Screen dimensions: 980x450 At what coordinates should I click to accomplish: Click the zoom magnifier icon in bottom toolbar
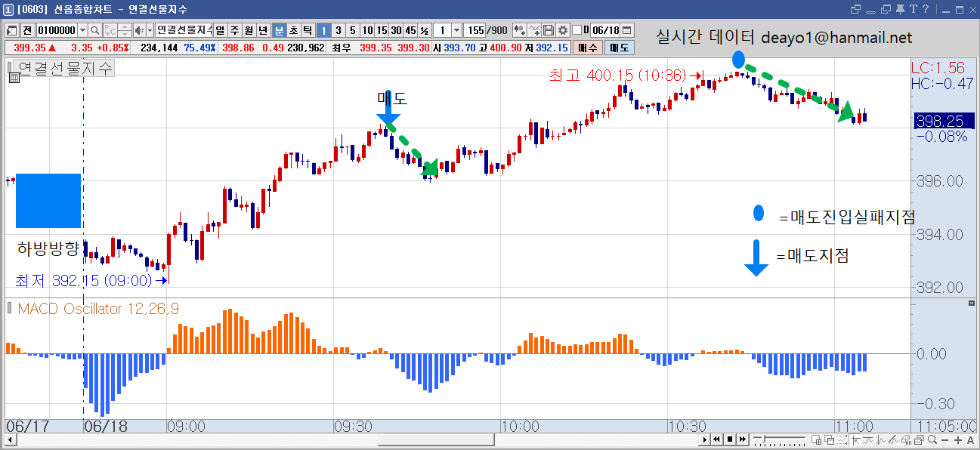click(932, 439)
